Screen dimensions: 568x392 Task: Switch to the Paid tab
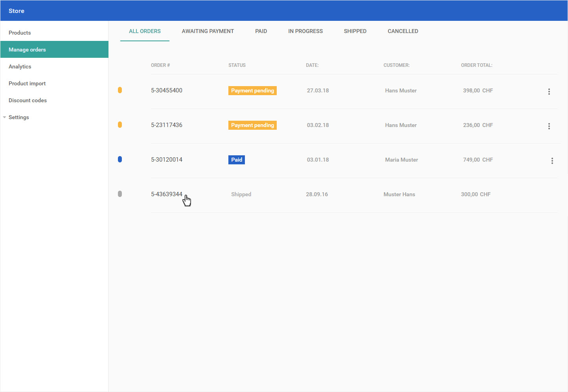coord(261,31)
